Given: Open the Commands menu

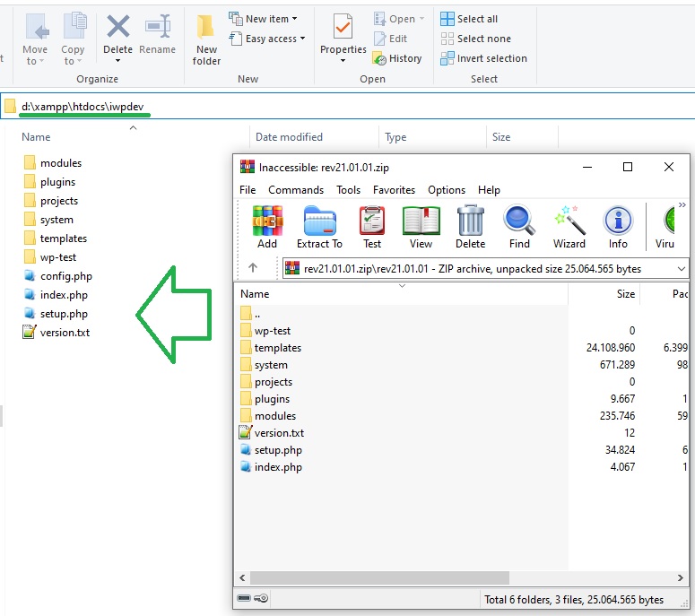Looking at the screenshot, I should (x=296, y=190).
